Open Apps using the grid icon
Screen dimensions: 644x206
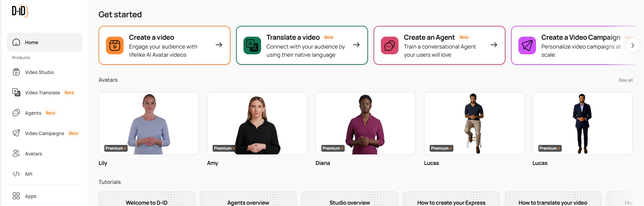point(16,196)
